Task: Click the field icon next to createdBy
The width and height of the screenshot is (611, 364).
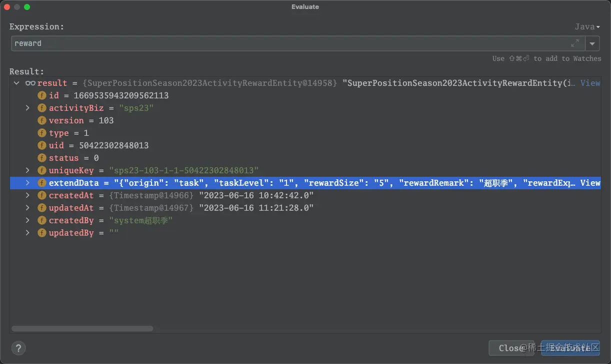Action: [42, 220]
